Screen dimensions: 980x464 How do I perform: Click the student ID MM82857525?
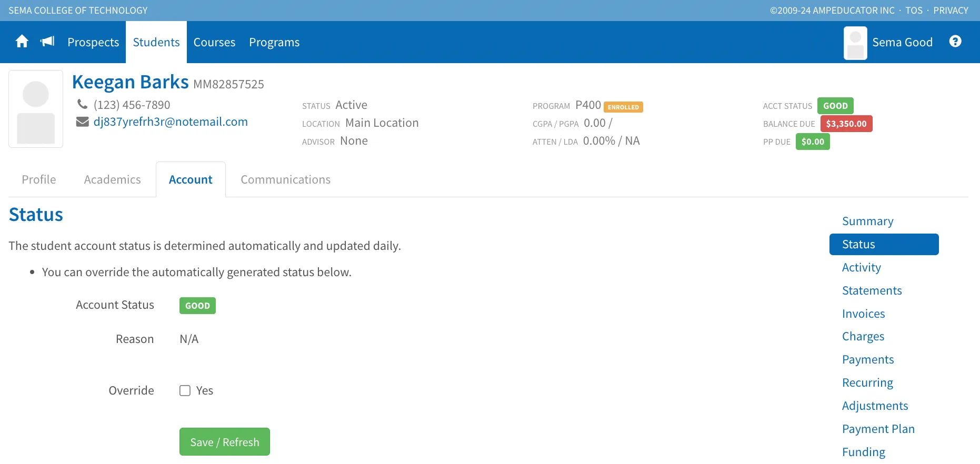(228, 84)
